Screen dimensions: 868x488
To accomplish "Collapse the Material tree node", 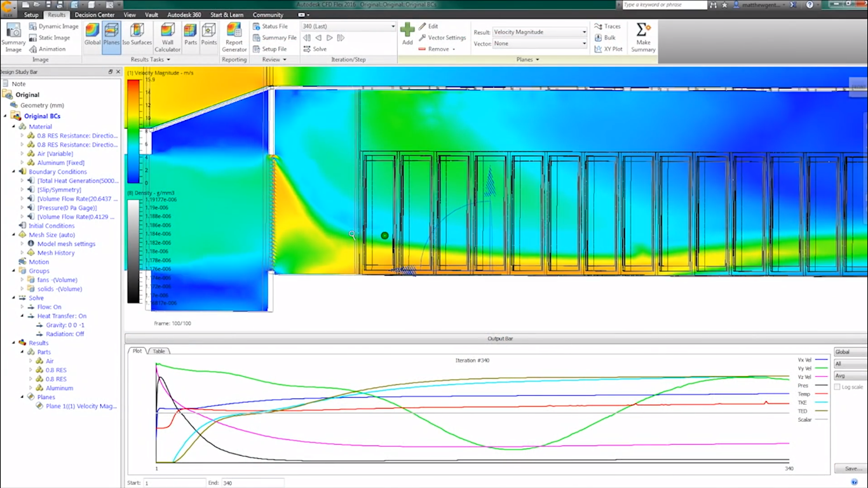I will pos(14,126).
